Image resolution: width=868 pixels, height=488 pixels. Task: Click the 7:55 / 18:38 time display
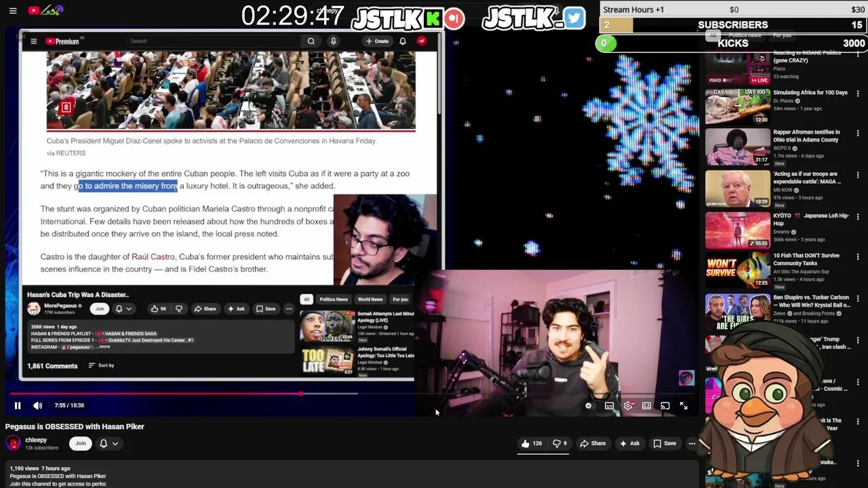(x=69, y=405)
